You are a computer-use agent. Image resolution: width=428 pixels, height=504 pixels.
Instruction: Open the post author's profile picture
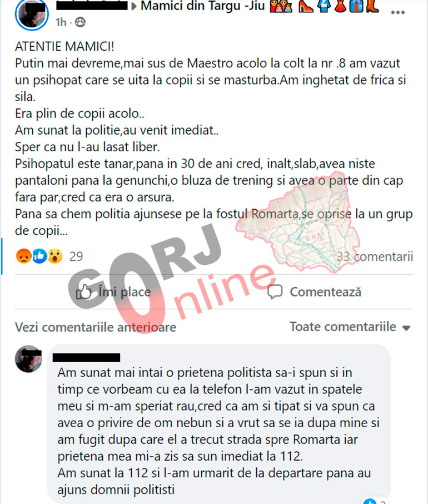point(32,14)
